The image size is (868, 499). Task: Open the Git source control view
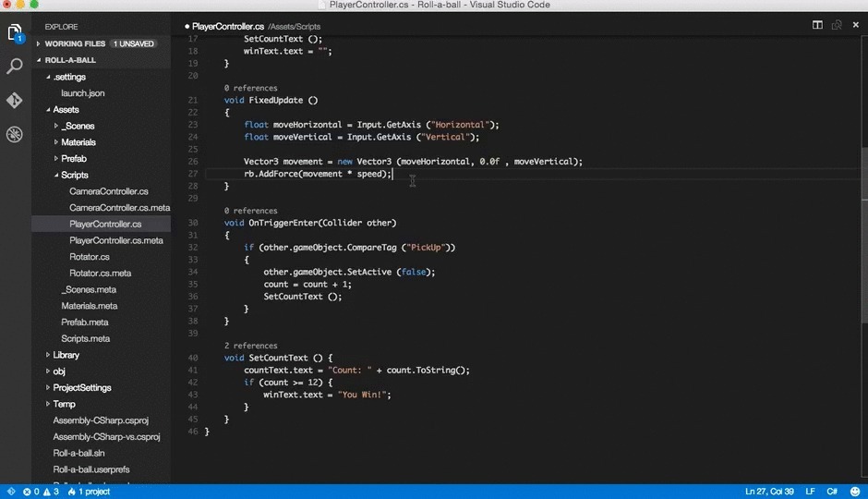pyautogui.click(x=15, y=100)
